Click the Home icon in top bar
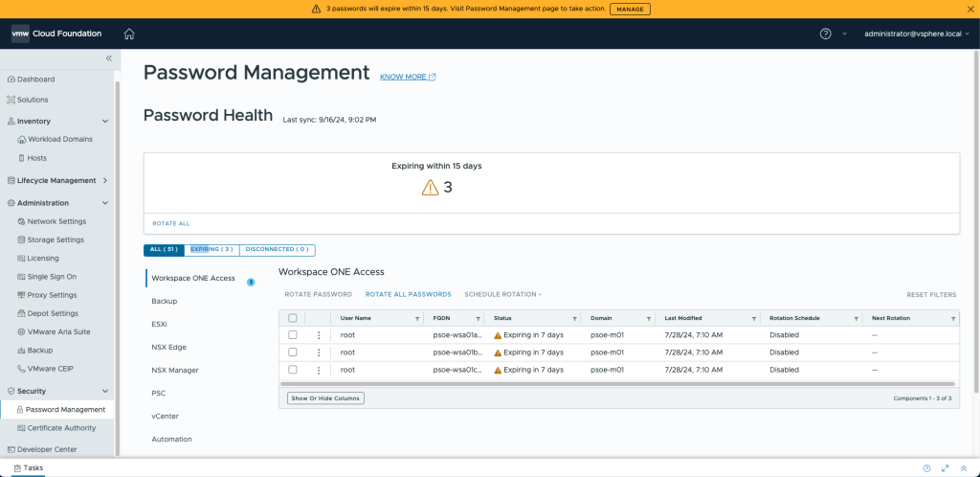 129,34
